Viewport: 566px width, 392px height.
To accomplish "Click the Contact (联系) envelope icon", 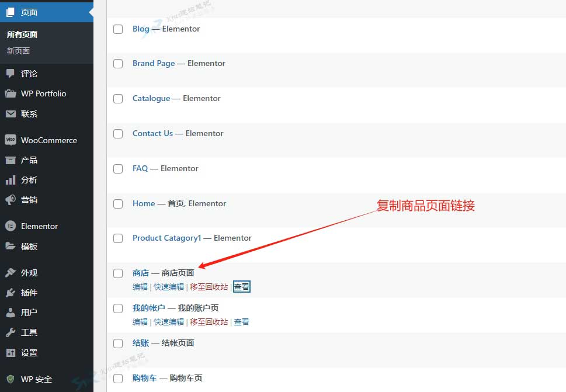I will pyautogui.click(x=11, y=114).
